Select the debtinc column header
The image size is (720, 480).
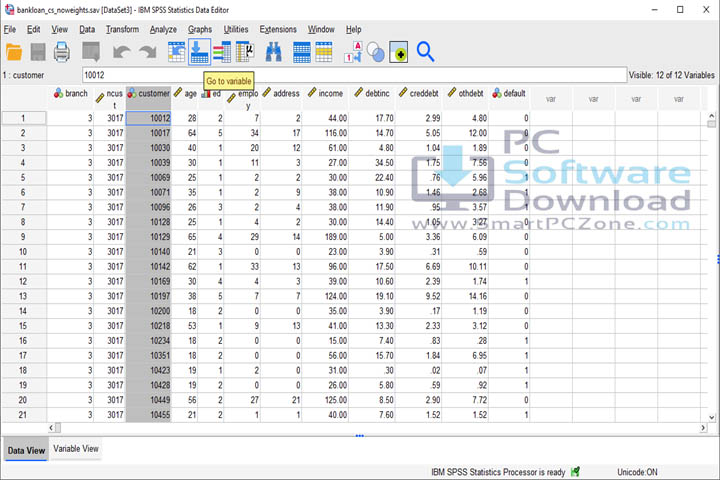tap(372, 98)
